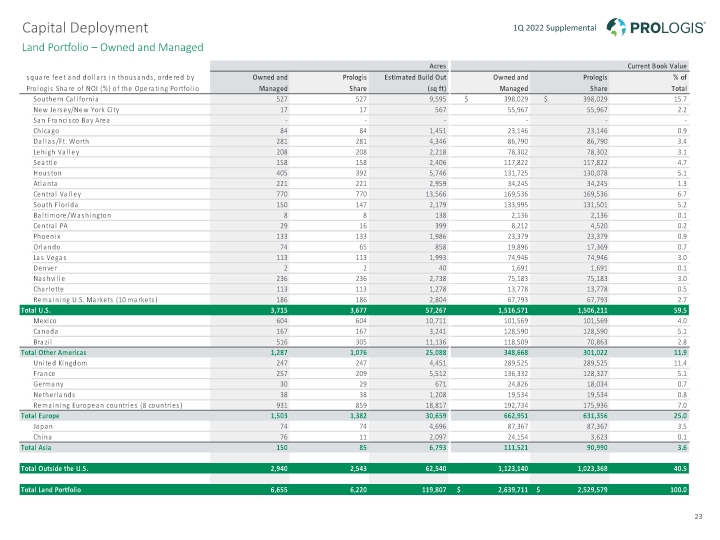720x540 pixels.
Task: Click the '1Q 2022 Supplemental' header text
Action: [x=555, y=28]
